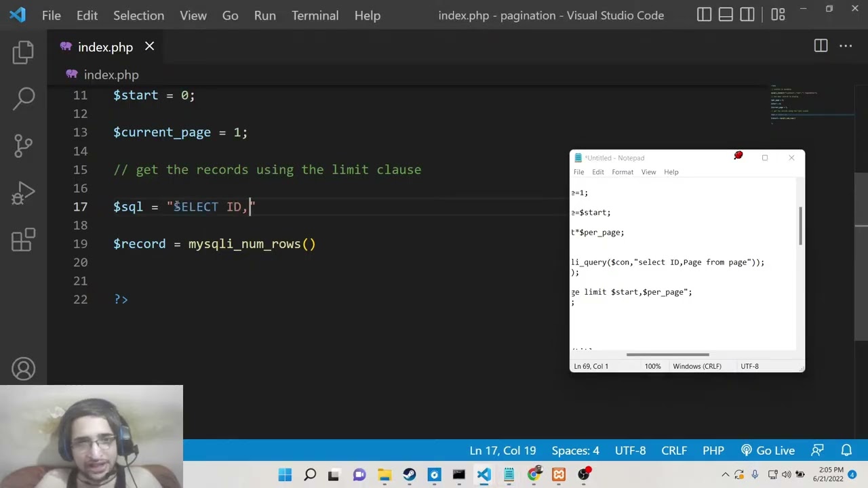Select the index.php editor tab
Image resolution: width=868 pixels, height=488 pixels.
pyautogui.click(x=105, y=47)
